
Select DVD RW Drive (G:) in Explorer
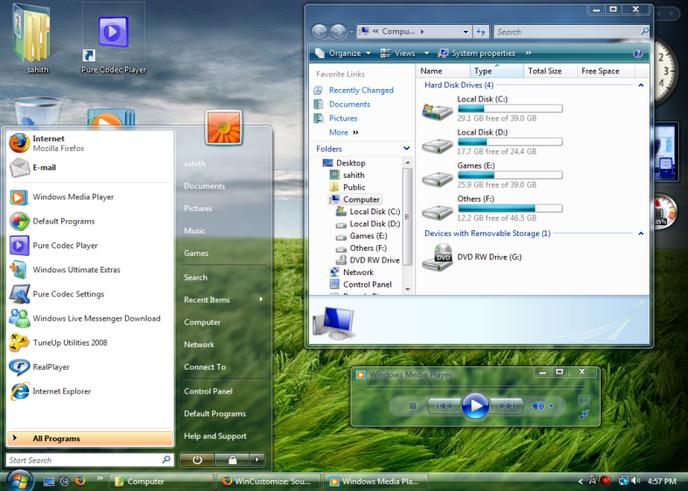tap(472, 258)
